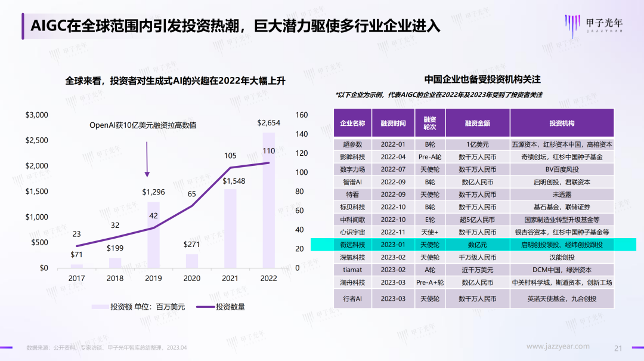
Task: Select the 超参数 company cell
Action: (352, 144)
